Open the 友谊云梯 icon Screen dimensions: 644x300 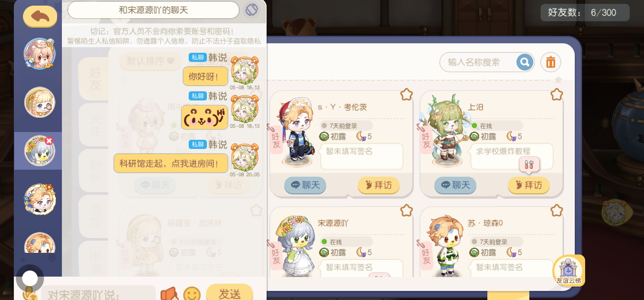[x=569, y=271]
